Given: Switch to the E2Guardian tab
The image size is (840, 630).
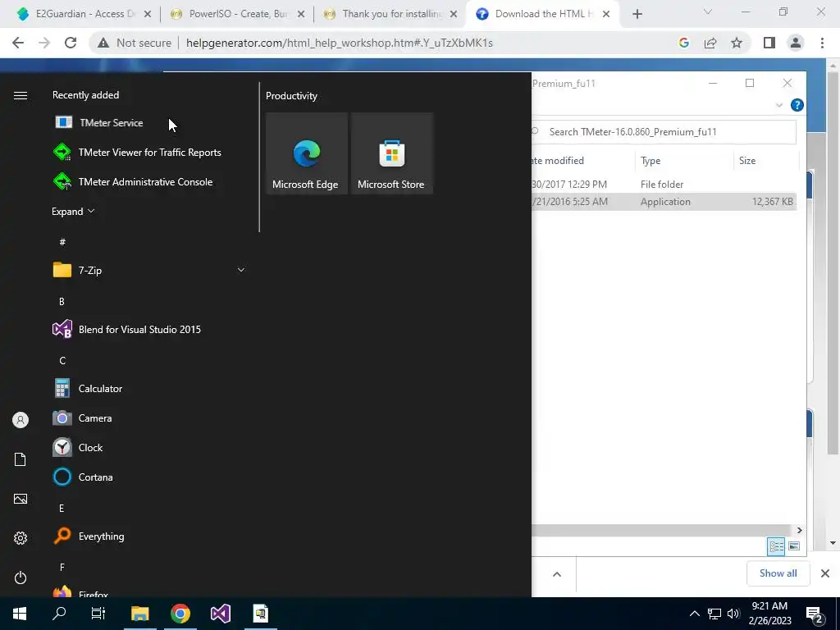Looking at the screenshot, I should [84, 14].
